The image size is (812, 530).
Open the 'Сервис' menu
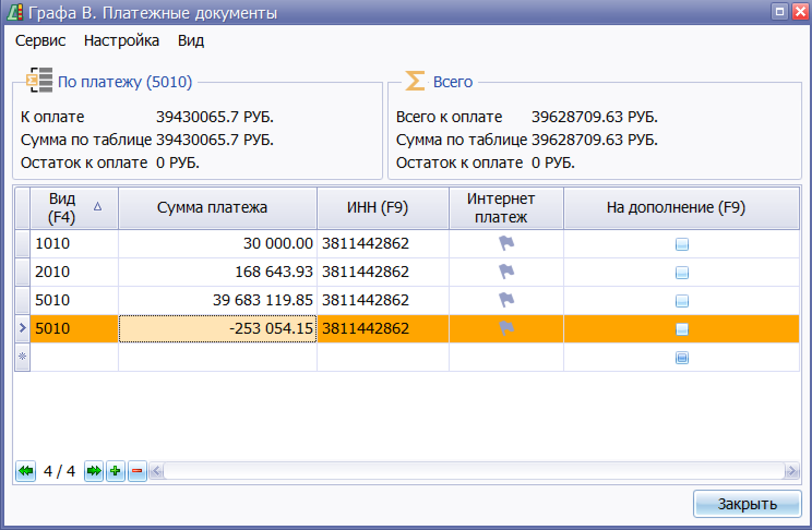pyautogui.click(x=40, y=41)
